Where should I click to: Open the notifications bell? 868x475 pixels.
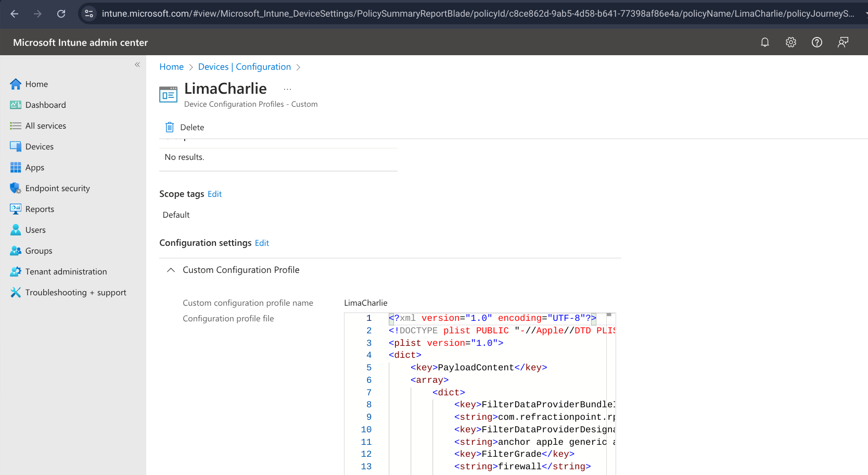click(x=765, y=42)
